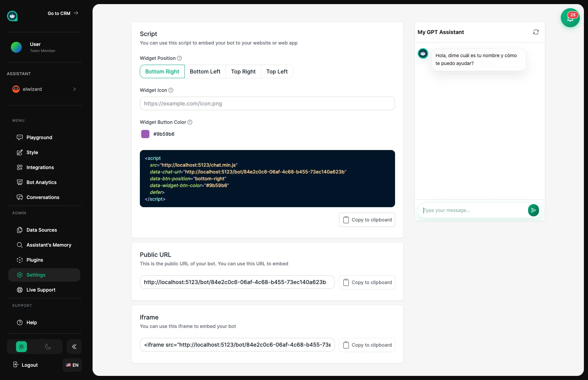Click the Bot Analytics chart icon

click(x=20, y=182)
